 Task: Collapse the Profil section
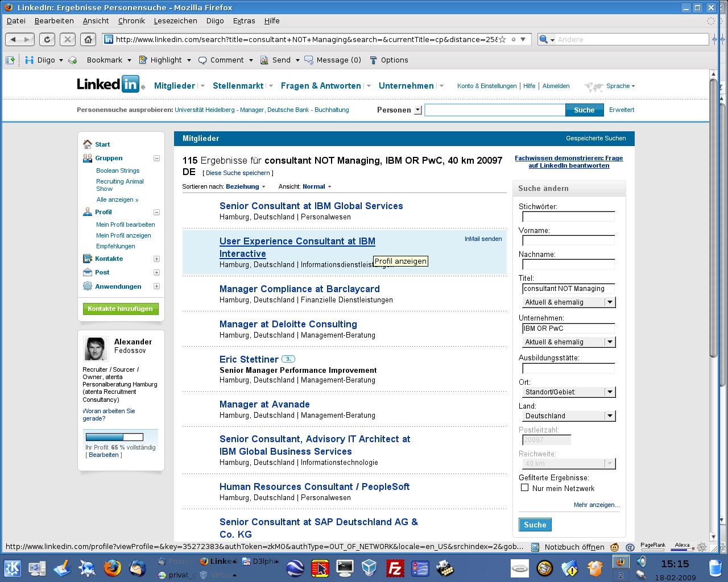point(156,212)
